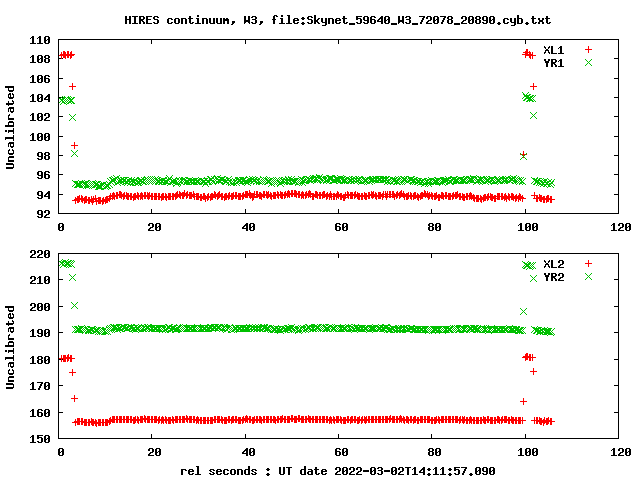Click the YR1 point near 102 at scan start
The width and height of the screenshot is (640, 480).
coord(72,118)
